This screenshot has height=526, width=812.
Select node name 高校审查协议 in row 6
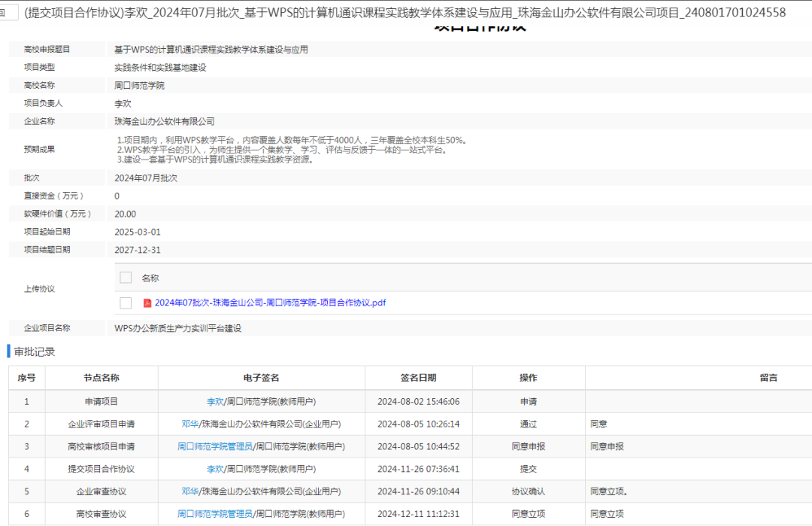click(101, 514)
